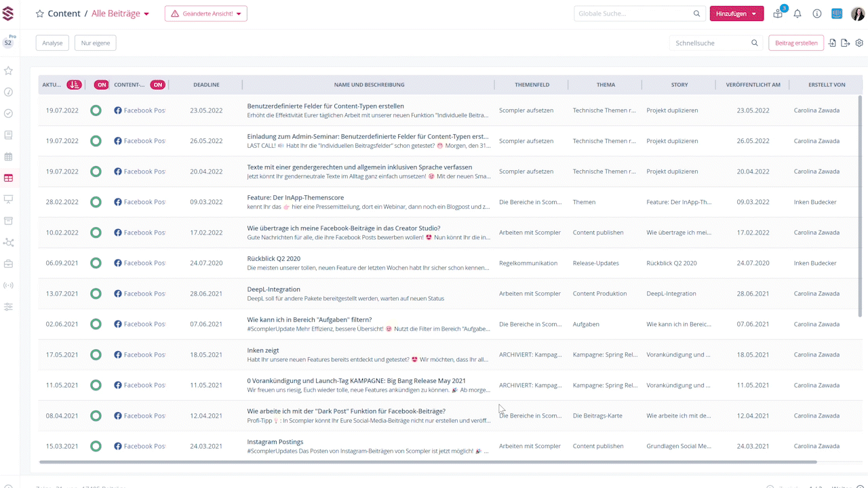
Task: Click the export icon left of the gear
Action: 846,43
